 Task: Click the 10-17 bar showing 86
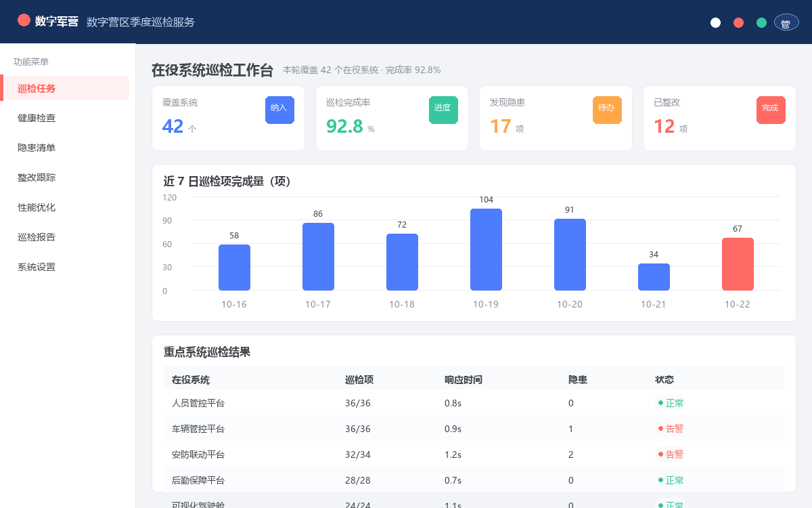click(318, 257)
